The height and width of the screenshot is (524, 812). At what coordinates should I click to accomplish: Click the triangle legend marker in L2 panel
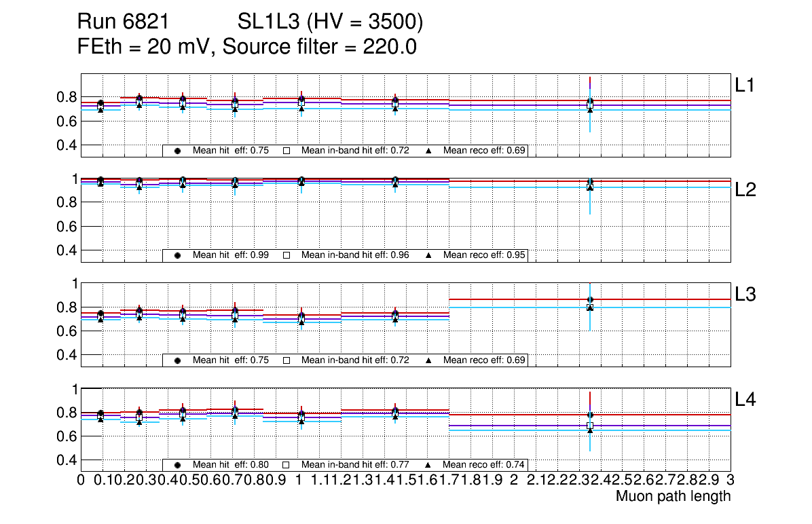tap(428, 256)
